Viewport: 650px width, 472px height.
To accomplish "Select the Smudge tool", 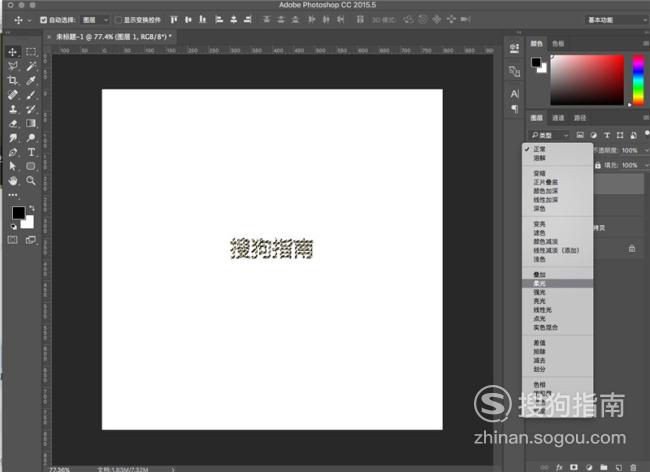I will click(x=12, y=138).
